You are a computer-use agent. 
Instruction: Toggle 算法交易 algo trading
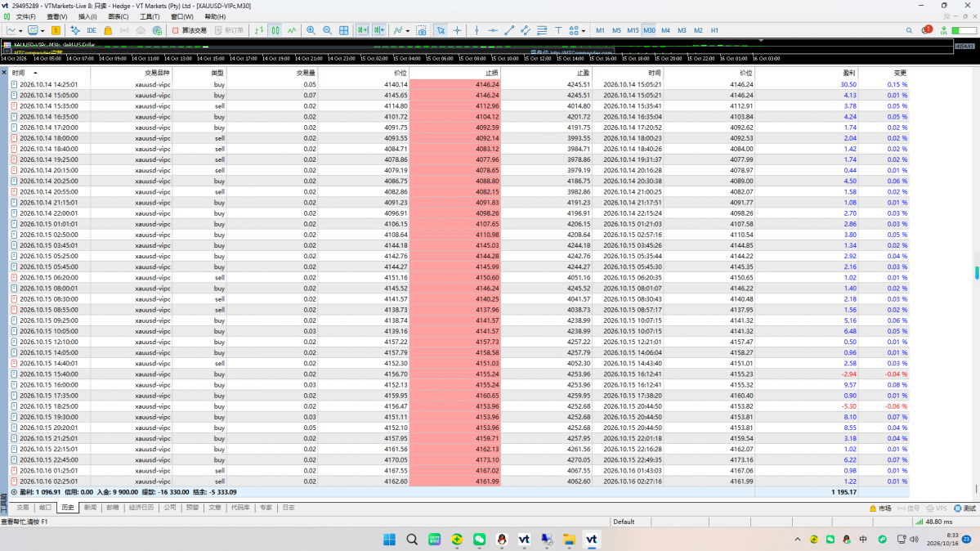coord(190,30)
